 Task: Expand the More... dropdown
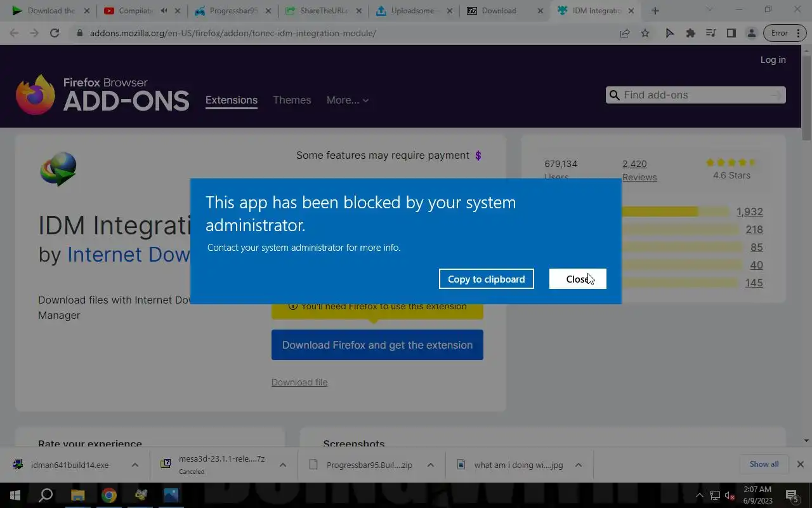click(x=347, y=100)
